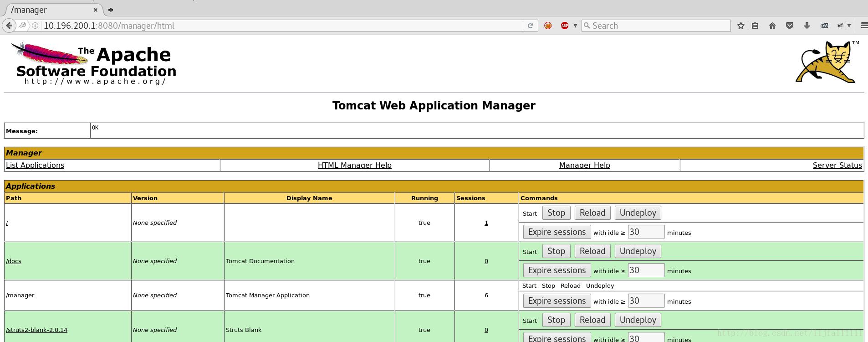The height and width of the screenshot is (342, 868).
Task: Expire sessions for root / application
Action: pyautogui.click(x=557, y=232)
